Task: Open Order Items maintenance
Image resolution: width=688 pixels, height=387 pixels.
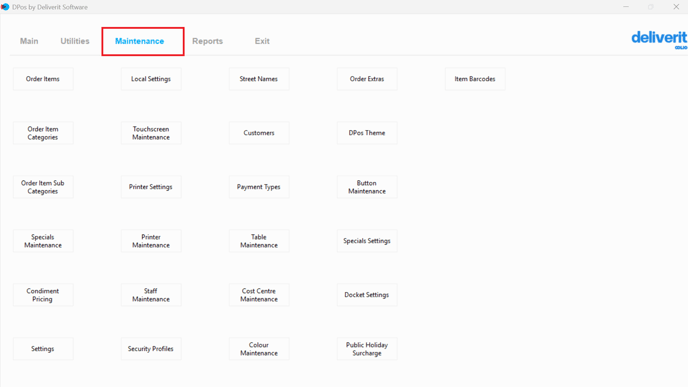Action: 43,79
